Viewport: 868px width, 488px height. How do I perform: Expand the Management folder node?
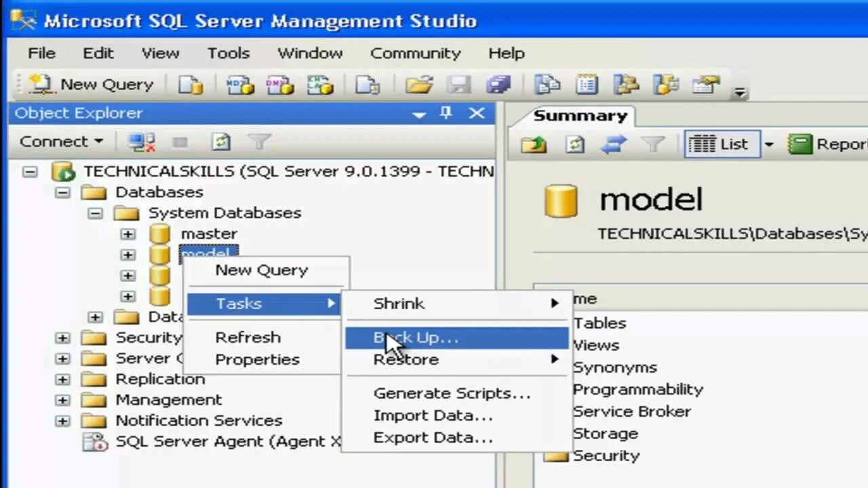62,400
